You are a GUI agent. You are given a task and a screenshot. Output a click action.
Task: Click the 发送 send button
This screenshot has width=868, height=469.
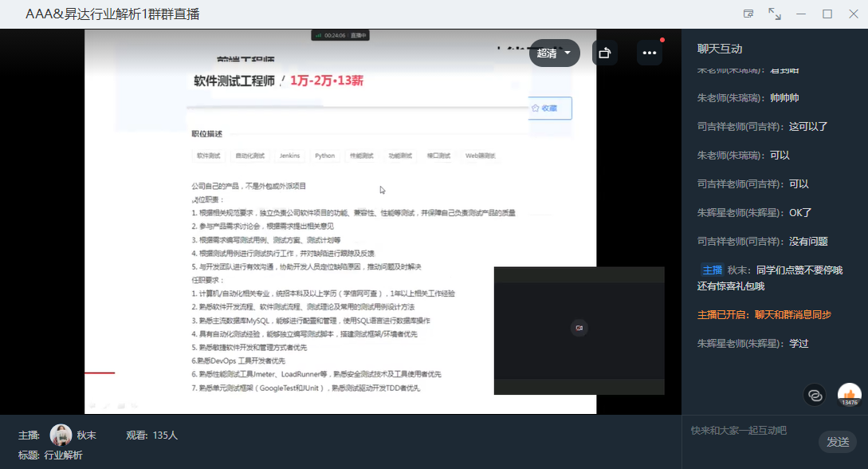[837, 442]
